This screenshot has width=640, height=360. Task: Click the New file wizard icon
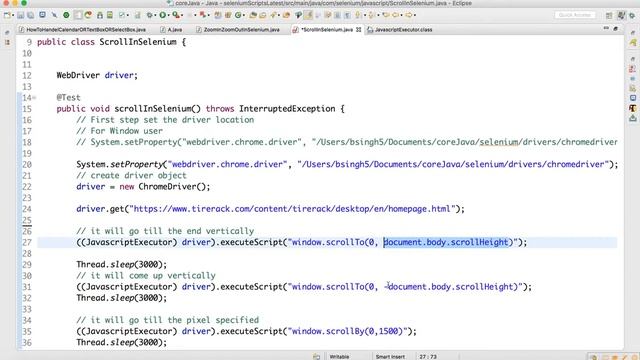(x=7, y=15)
